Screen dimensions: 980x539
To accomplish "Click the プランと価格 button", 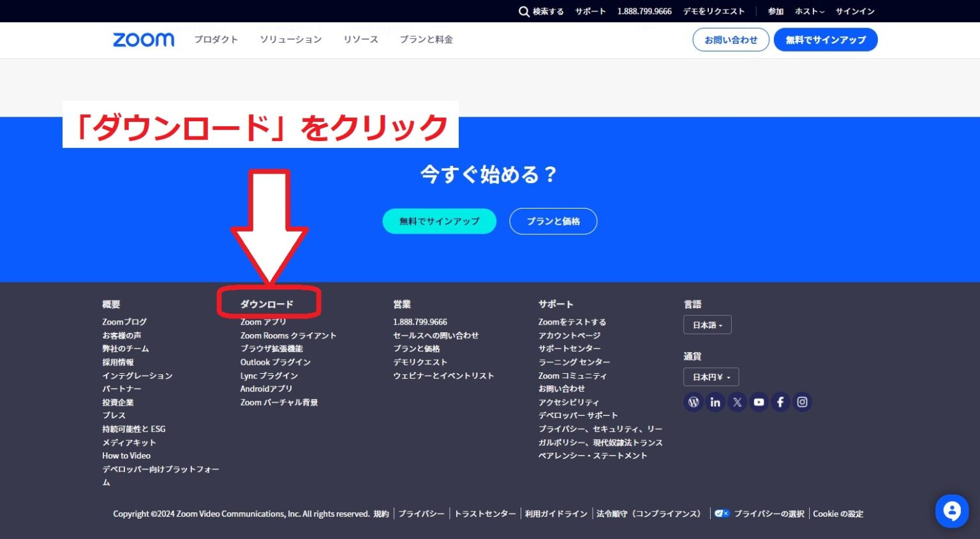I will (x=553, y=221).
